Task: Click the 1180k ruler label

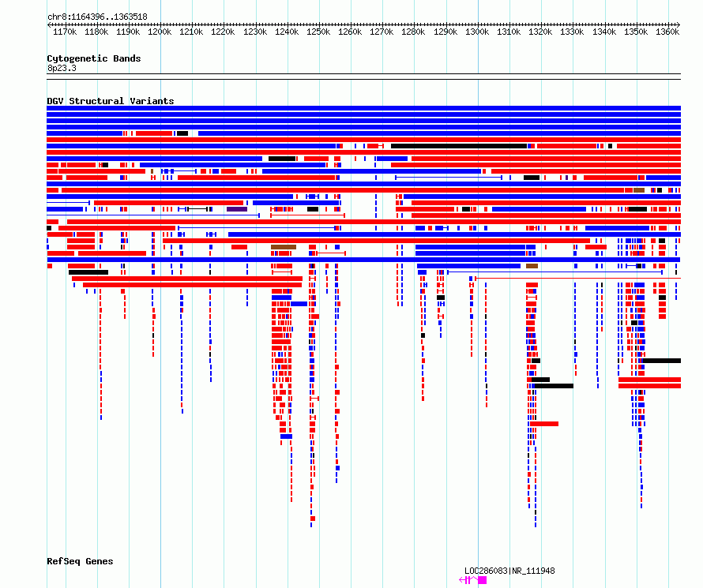Action: click(96, 32)
